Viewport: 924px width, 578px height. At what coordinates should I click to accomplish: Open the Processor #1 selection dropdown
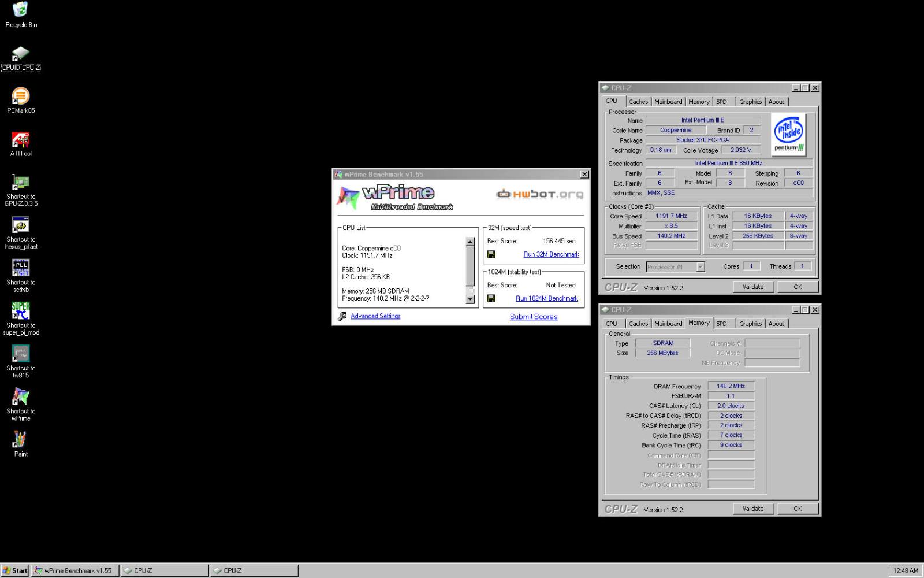pos(701,266)
